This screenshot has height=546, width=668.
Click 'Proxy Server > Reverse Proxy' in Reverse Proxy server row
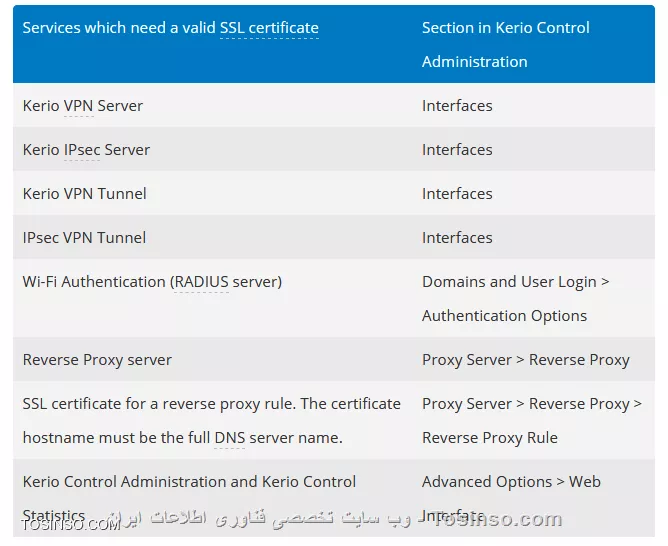[x=526, y=360]
